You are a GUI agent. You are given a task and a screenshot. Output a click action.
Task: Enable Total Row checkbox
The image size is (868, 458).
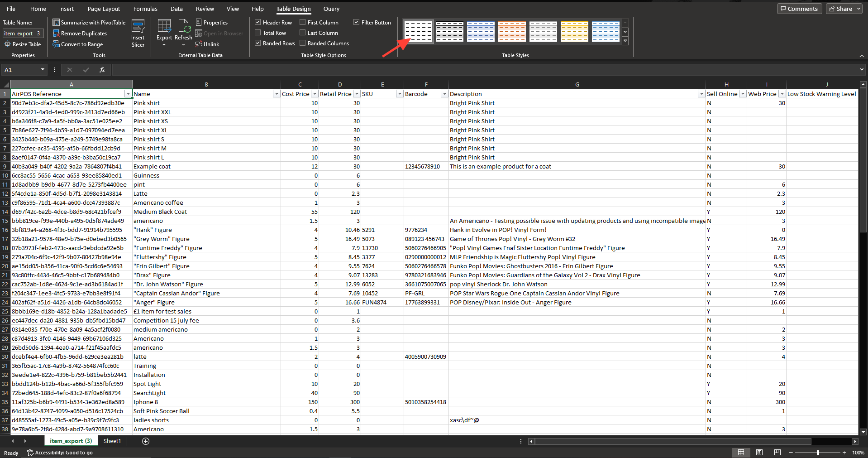pyautogui.click(x=258, y=33)
